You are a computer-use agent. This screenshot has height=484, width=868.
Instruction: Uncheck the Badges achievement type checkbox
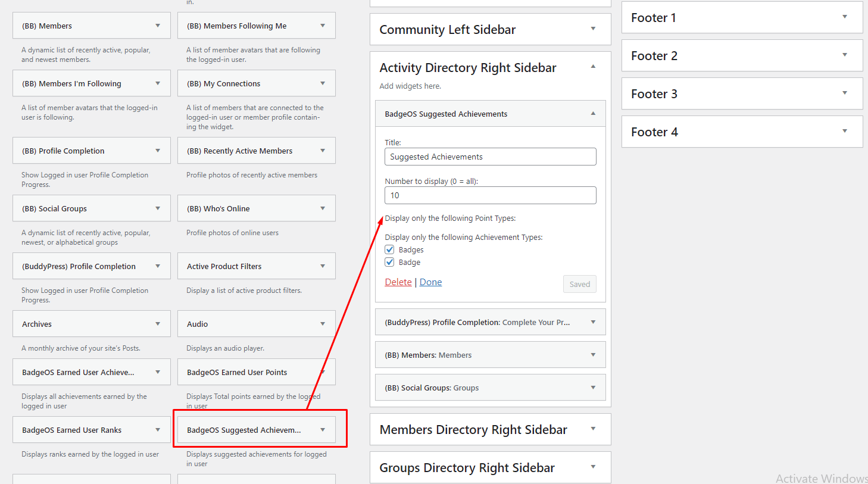coord(390,250)
